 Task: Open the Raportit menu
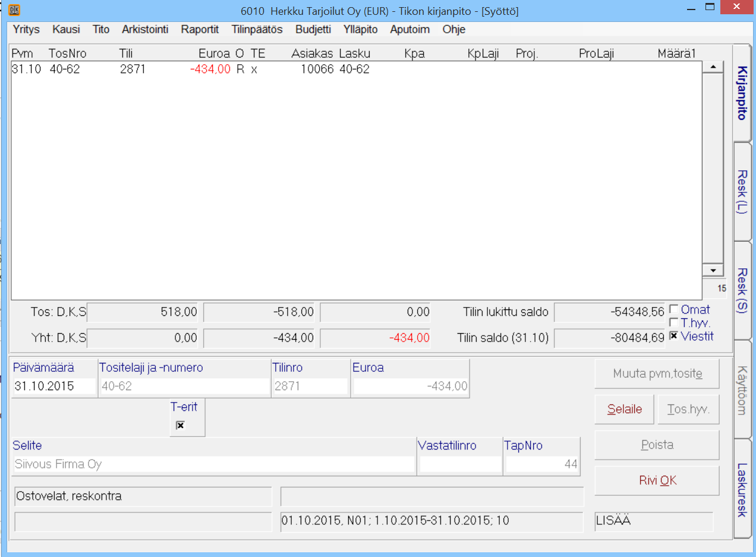(x=200, y=29)
